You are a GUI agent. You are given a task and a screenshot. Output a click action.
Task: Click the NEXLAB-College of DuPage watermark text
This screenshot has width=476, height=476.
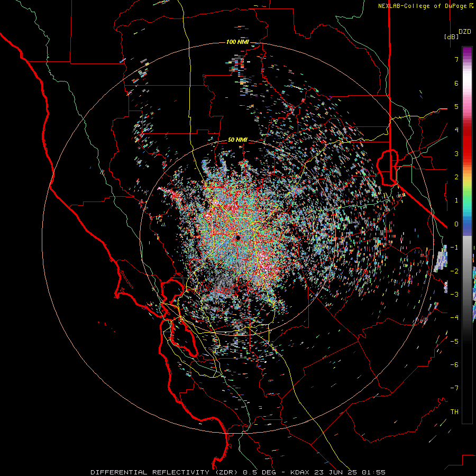pyautogui.click(x=426, y=6)
